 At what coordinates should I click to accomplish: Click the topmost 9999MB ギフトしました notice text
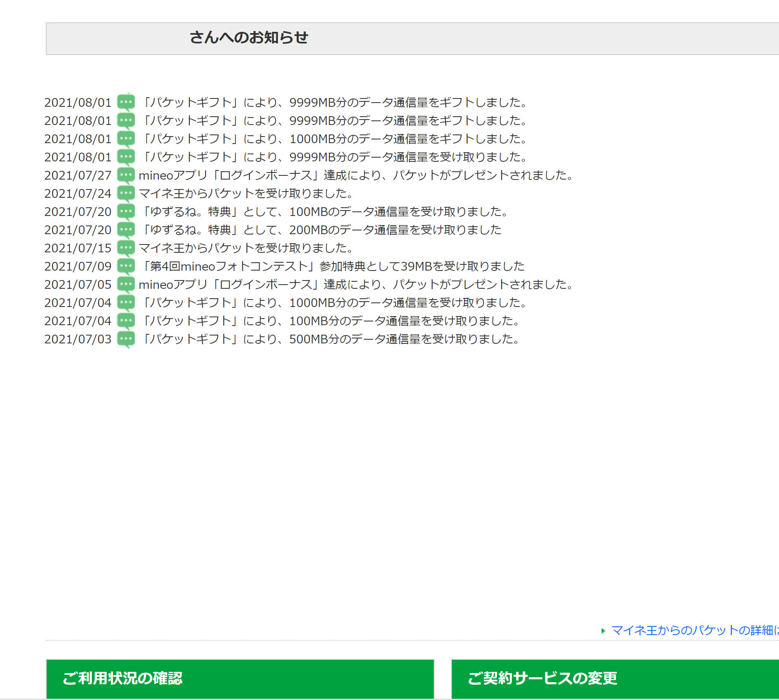pyautogui.click(x=333, y=103)
